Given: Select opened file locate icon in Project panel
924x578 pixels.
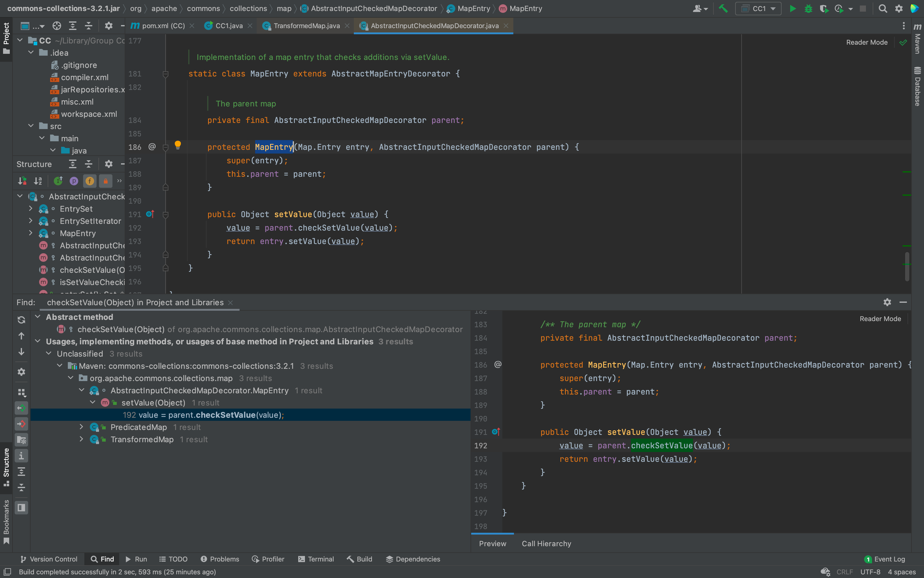Looking at the screenshot, I should [x=57, y=26].
